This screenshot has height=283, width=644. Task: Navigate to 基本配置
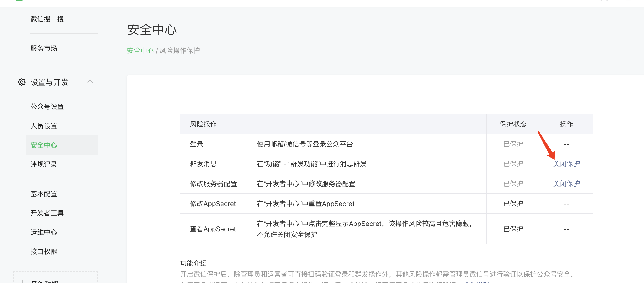(44, 194)
